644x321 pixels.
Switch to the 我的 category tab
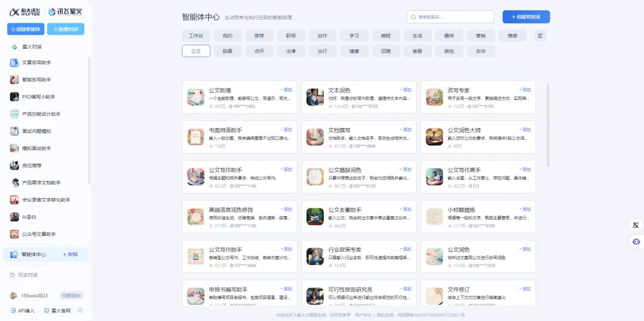(x=228, y=36)
